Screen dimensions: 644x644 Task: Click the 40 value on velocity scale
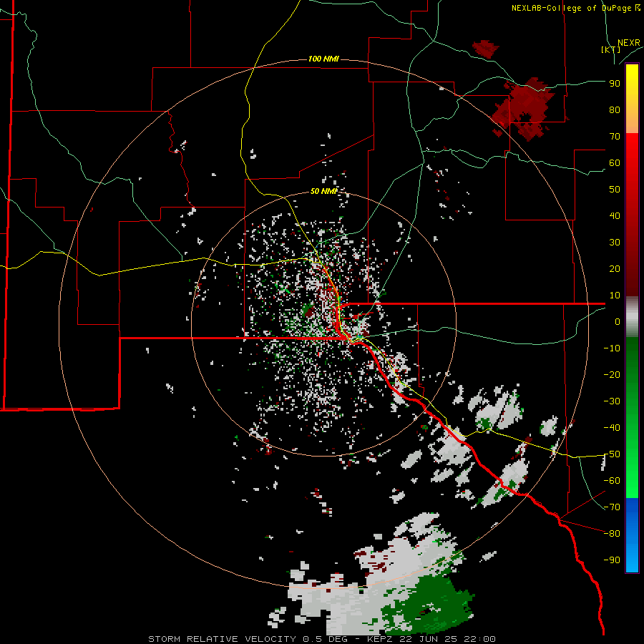tap(615, 215)
